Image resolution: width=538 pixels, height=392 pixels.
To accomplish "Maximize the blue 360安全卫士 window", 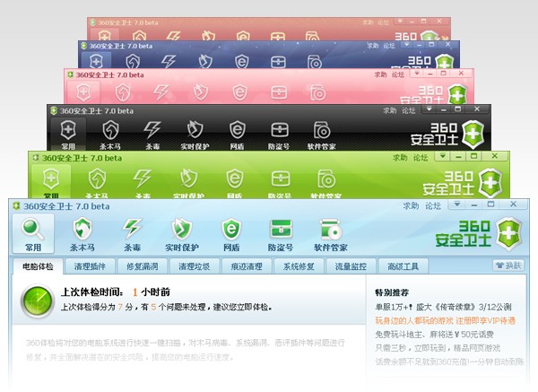I will [x=491, y=205].
